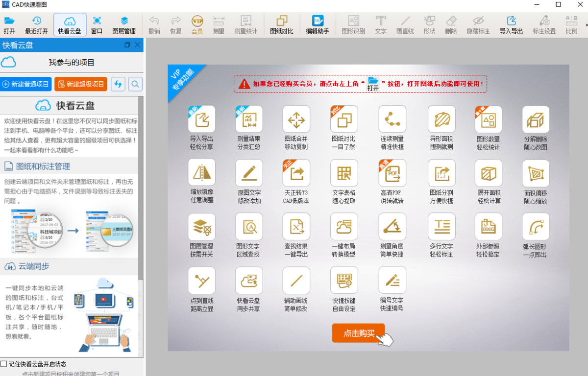Click 测量角度 简单快捷 feature icon
The height and width of the screenshot is (376, 588).
(x=392, y=227)
